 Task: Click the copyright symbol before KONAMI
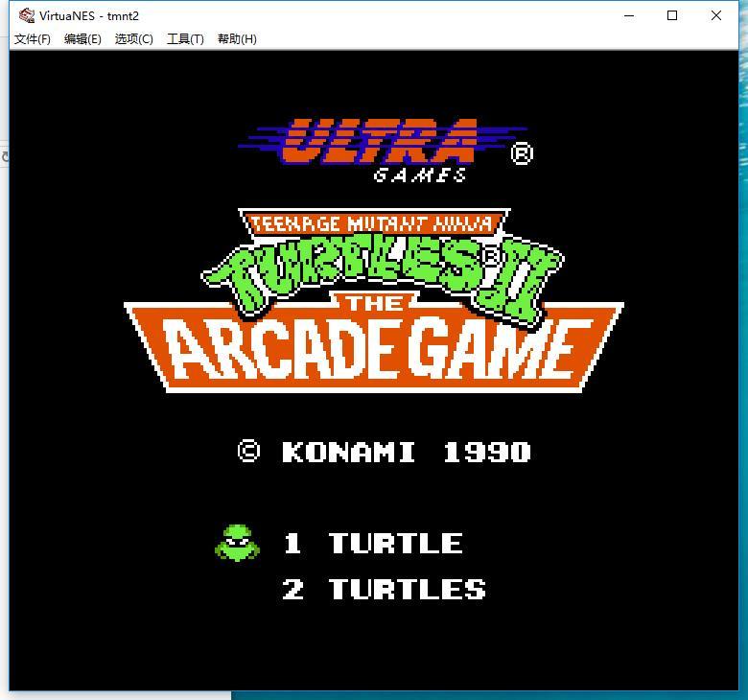[x=248, y=452]
